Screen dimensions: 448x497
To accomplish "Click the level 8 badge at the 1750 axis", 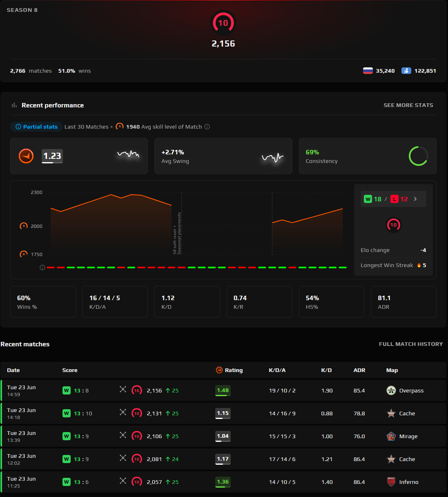I will (24, 254).
